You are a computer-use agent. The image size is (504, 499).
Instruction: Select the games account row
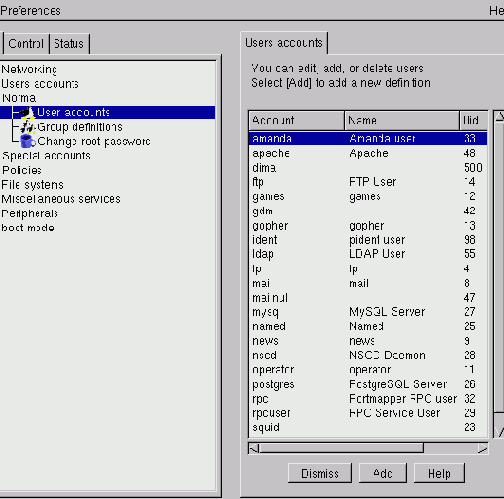pos(368,196)
